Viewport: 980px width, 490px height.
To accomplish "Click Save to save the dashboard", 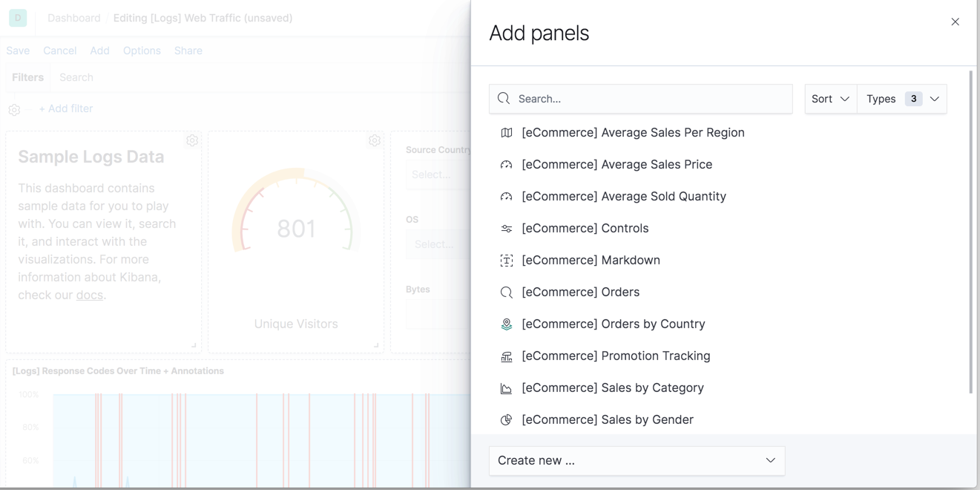I will [17, 50].
